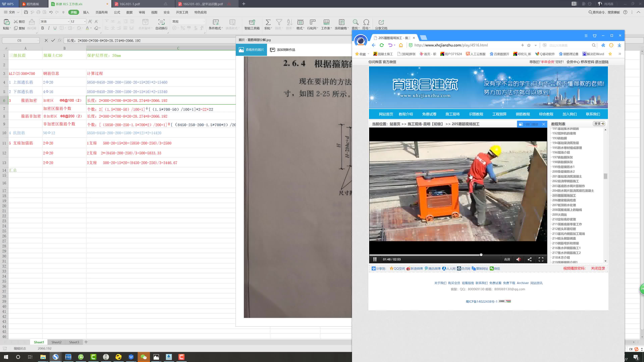This screenshot has height=362, width=644.
Task: Switch to Sheet2 tab
Action: click(56, 342)
